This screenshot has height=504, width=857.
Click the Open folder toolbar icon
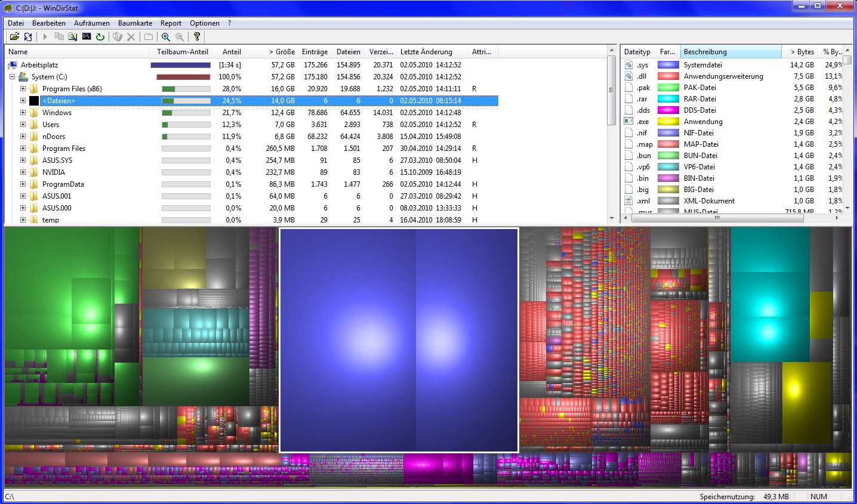(15, 37)
